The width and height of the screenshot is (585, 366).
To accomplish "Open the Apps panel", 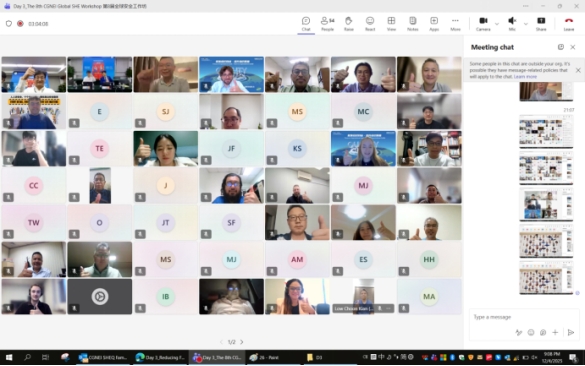I will pyautogui.click(x=434, y=24).
